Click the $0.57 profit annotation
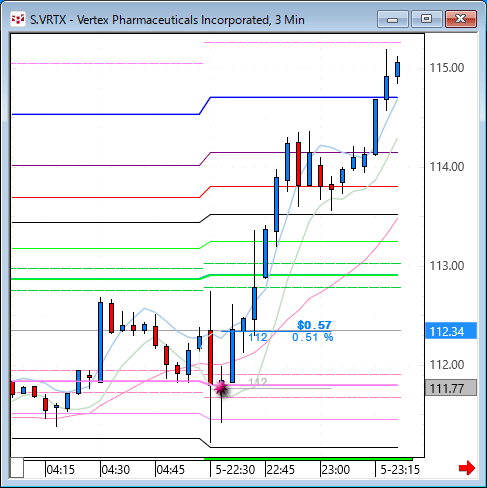This screenshot has width=487, height=488. (x=314, y=325)
